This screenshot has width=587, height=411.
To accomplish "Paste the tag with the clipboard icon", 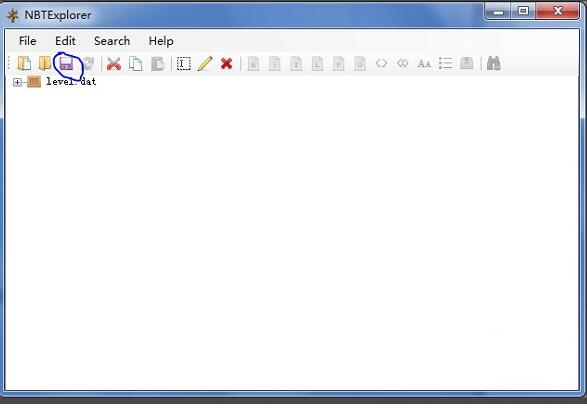I will (158, 64).
